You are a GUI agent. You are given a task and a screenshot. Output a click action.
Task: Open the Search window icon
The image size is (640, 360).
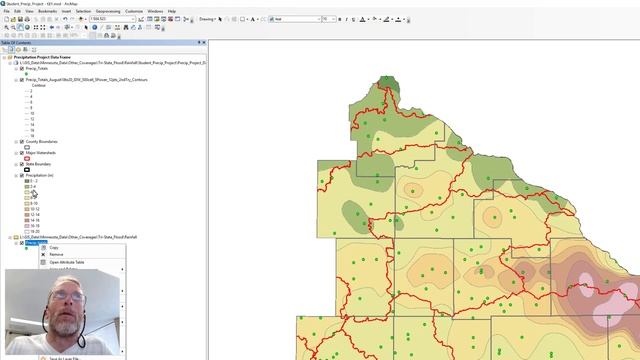point(164,19)
